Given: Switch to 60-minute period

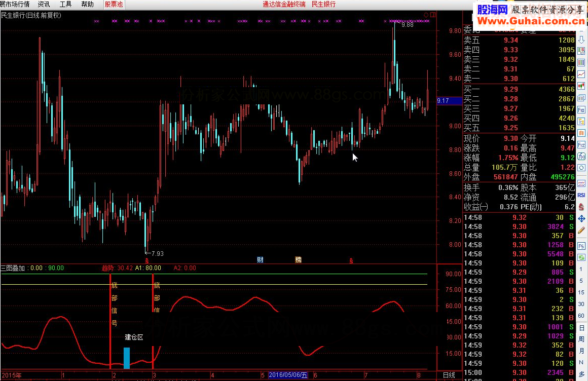Looking at the screenshot, I should (x=581, y=316).
